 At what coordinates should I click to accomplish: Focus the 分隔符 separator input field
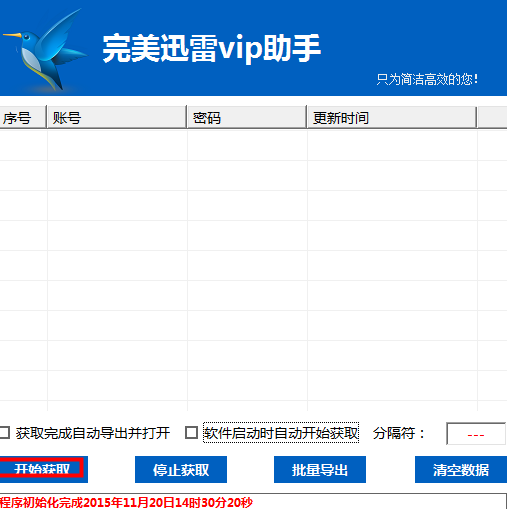[476, 434]
